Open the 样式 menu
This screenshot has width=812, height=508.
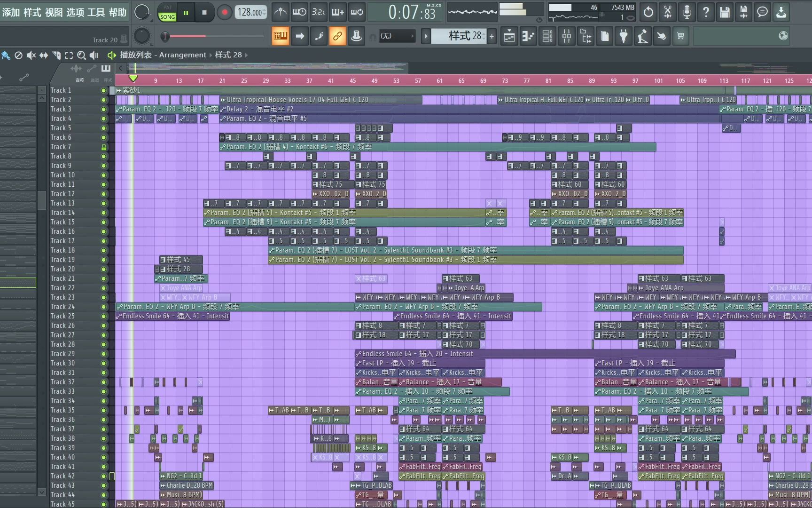pos(32,12)
